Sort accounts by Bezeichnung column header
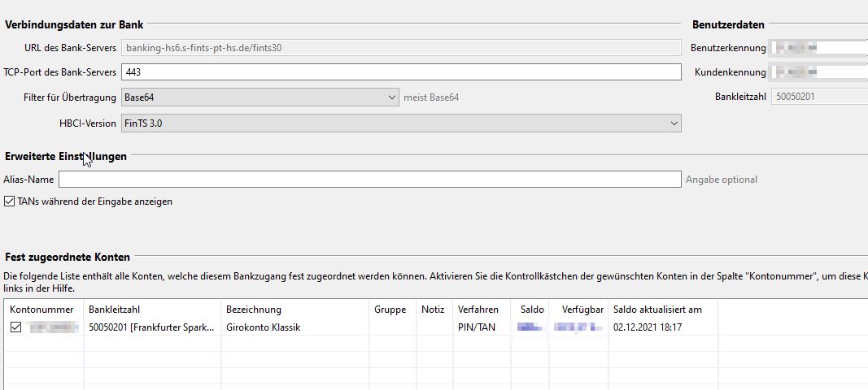The image size is (868, 390). 253,310
